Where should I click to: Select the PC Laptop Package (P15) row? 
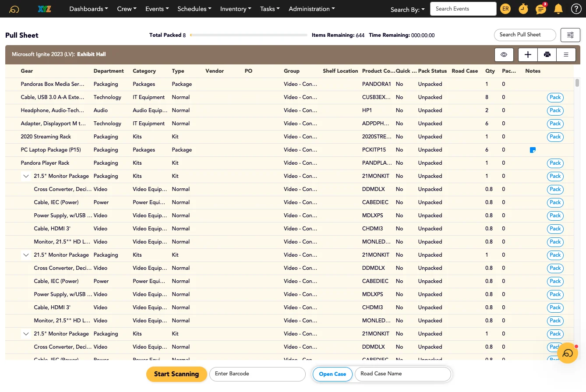pyautogui.click(x=289, y=150)
